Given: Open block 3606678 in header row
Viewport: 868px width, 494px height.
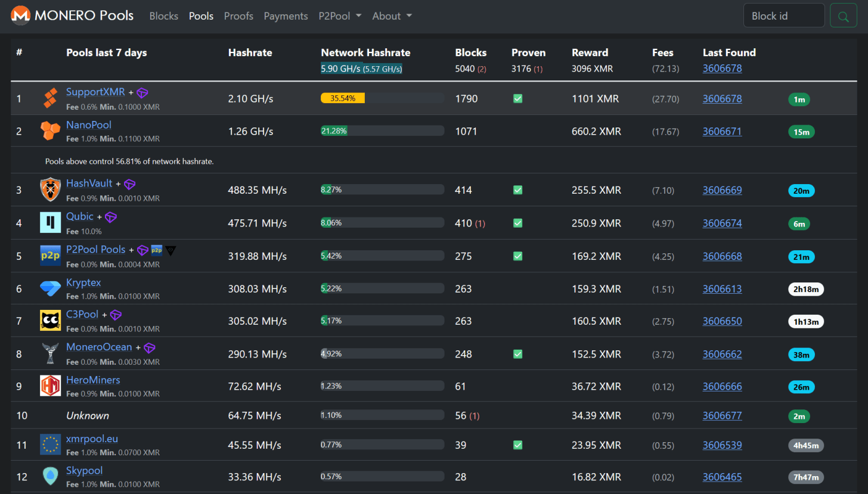Looking at the screenshot, I should 723,68.
